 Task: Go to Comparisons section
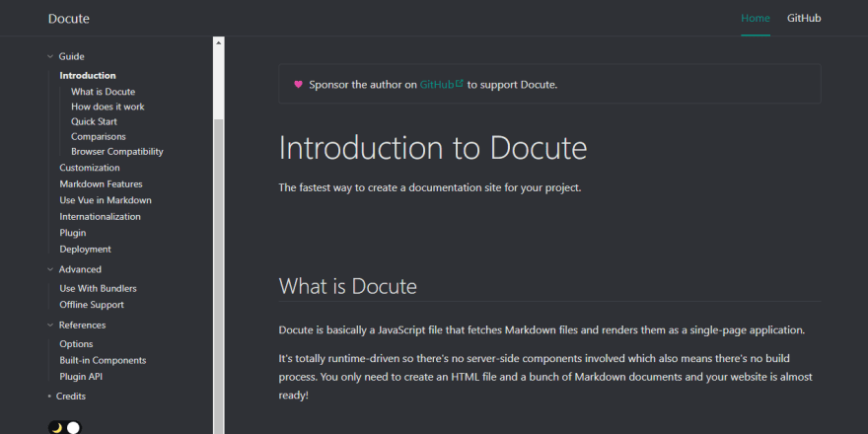click(99, 137)
